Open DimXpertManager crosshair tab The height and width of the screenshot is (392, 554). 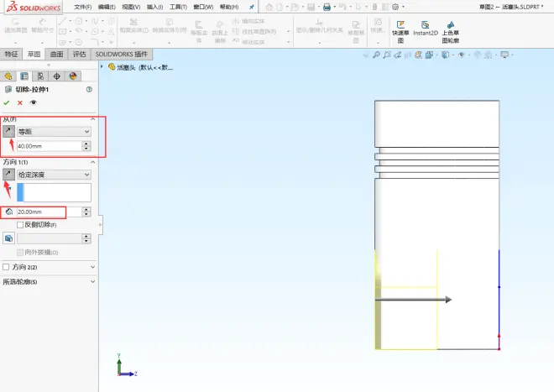tap(56, 76)
